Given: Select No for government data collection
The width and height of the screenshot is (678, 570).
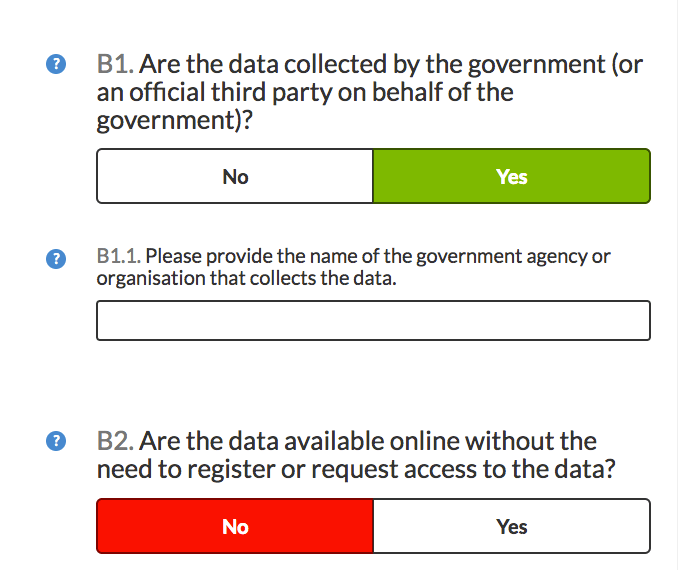Looking at the screenshot, I should tap(235, 177).
